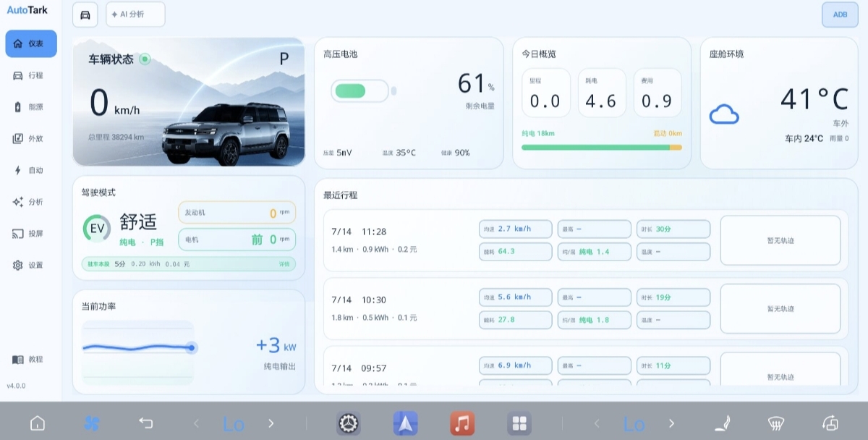Viewport: 868px width, 440px height.
Task: Click the 总里程 38294 km odometer text
Action: tap(116, 137)
